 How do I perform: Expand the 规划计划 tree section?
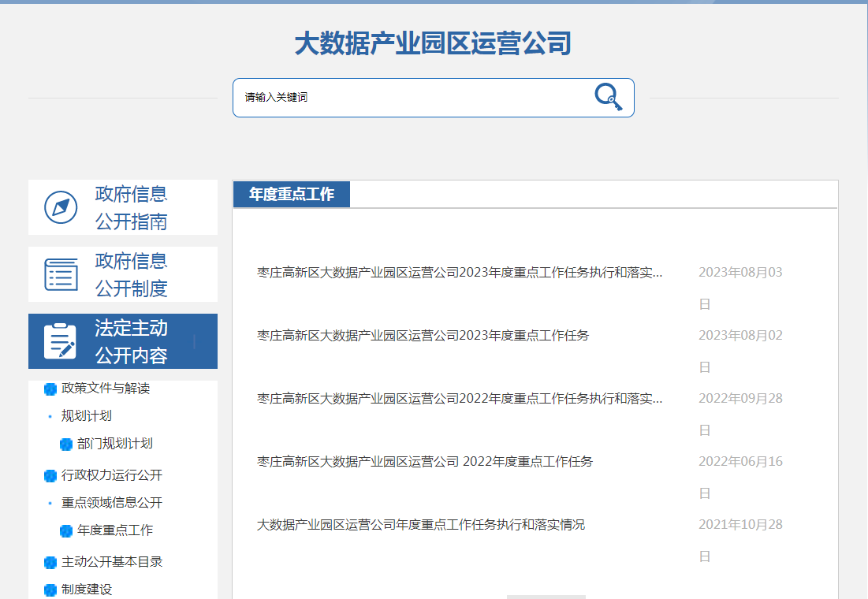coord(86,416)
